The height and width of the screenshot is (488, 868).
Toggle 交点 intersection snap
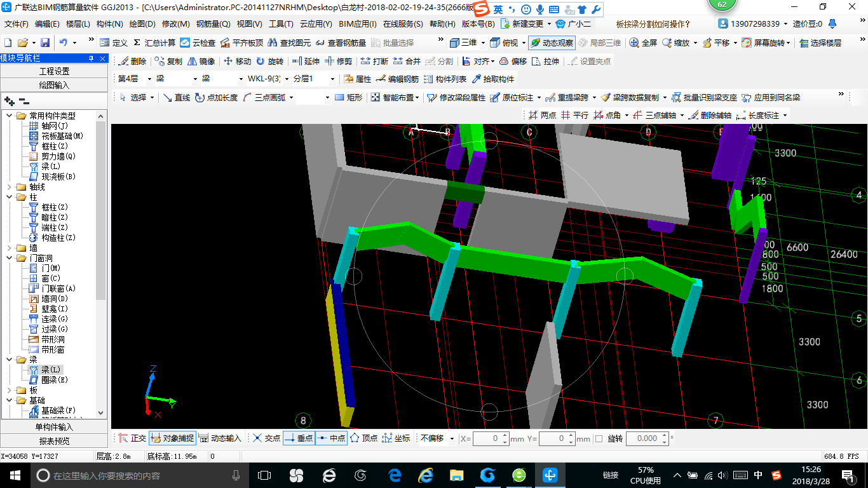pyautogui.click(x=266, y=438)
